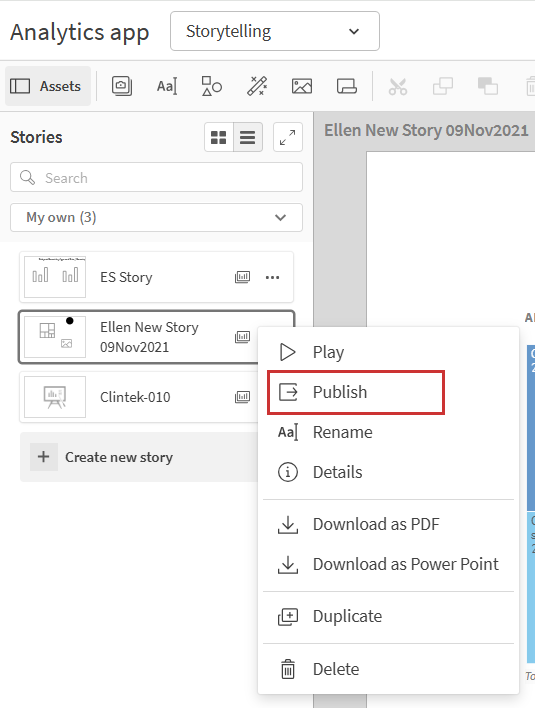The width and height of the screenshot is (535, 708).
Task: Choose Rename from context menu
Action: click(388, 432)
